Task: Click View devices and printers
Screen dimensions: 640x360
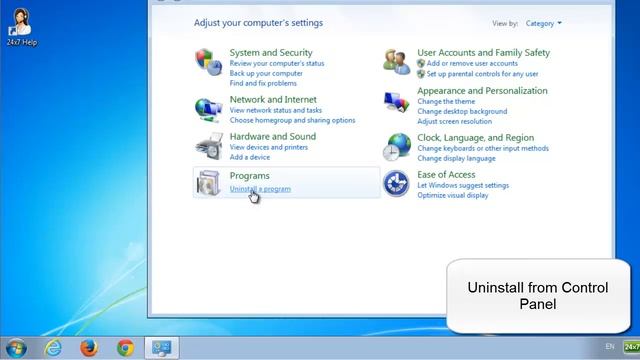Action: tap(269, 147)
